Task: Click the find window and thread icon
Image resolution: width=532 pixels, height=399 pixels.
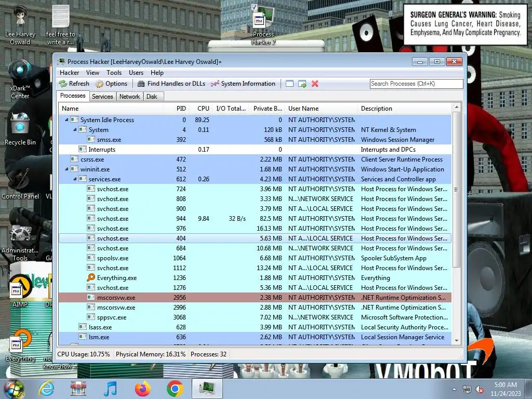Action: pos(302,84)
